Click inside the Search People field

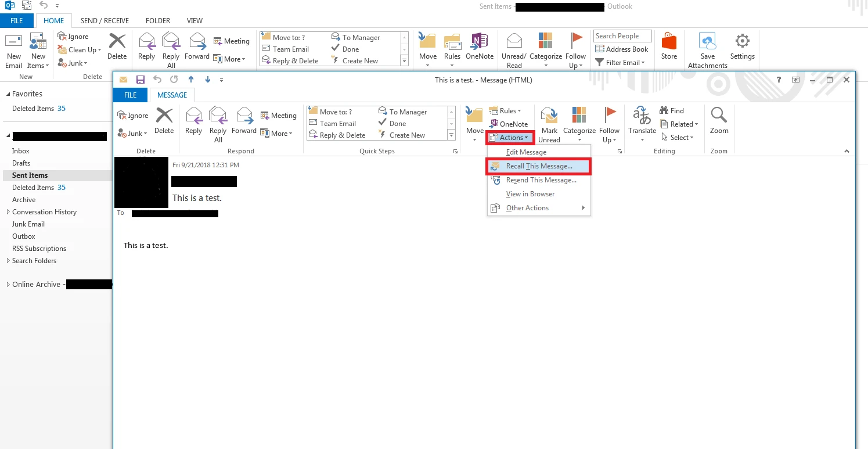622,35
